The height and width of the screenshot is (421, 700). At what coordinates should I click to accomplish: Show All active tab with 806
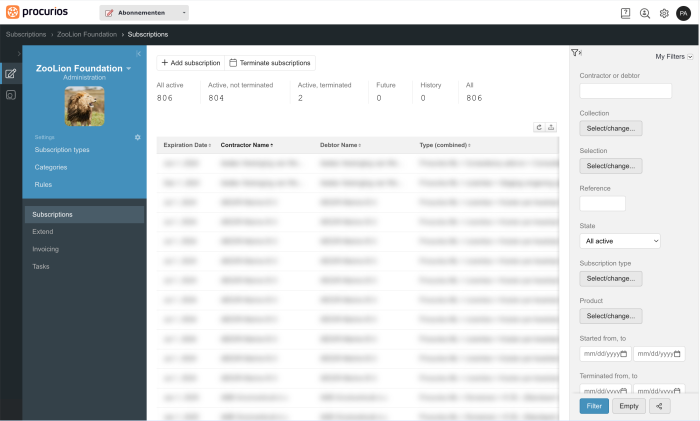(170, 92)
